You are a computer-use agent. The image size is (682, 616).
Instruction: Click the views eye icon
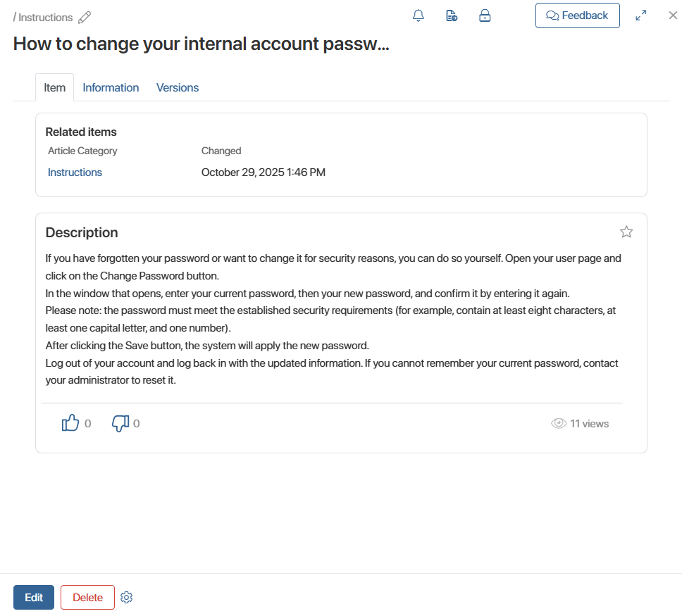point(559,424)
